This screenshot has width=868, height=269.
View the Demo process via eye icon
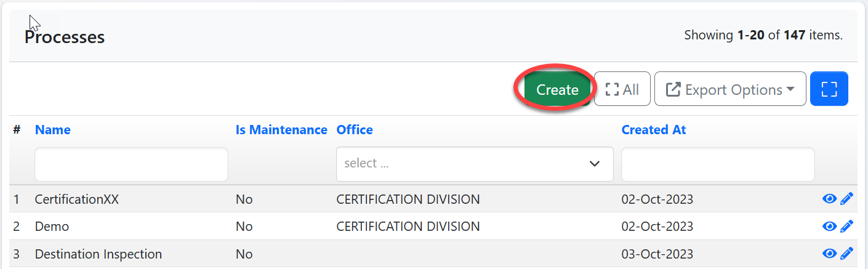[829, 227]
